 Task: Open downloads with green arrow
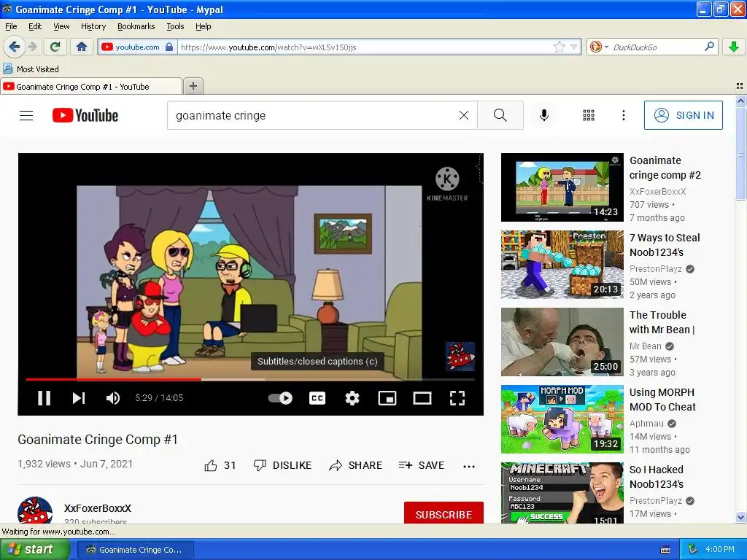pyautogui.click(x=734, y=47)
